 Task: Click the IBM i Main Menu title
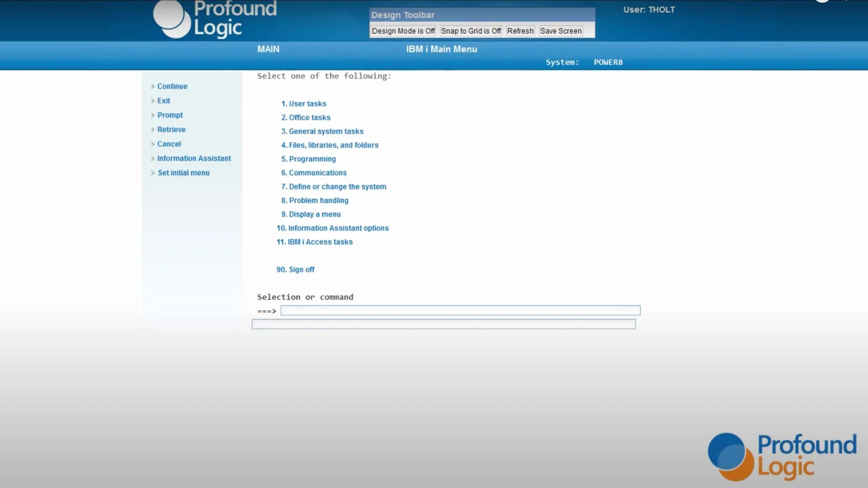point(442,49)
